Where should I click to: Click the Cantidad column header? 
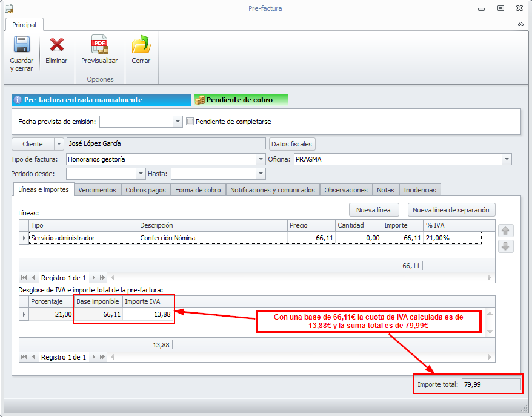tap(359, 226)
